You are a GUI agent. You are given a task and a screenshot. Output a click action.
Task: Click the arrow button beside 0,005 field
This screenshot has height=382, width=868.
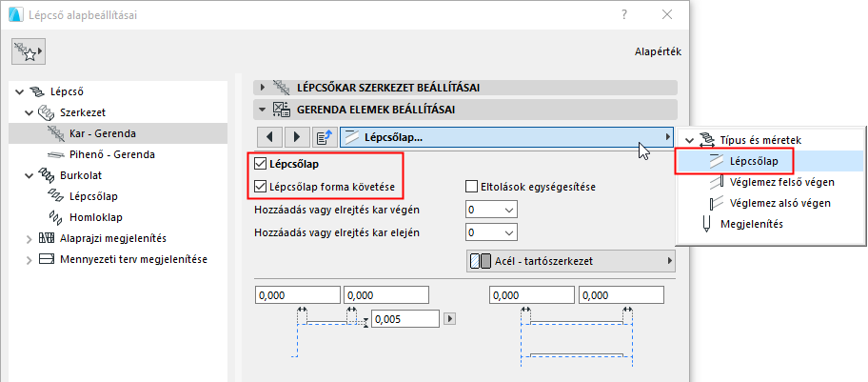(x=450, y=319)
